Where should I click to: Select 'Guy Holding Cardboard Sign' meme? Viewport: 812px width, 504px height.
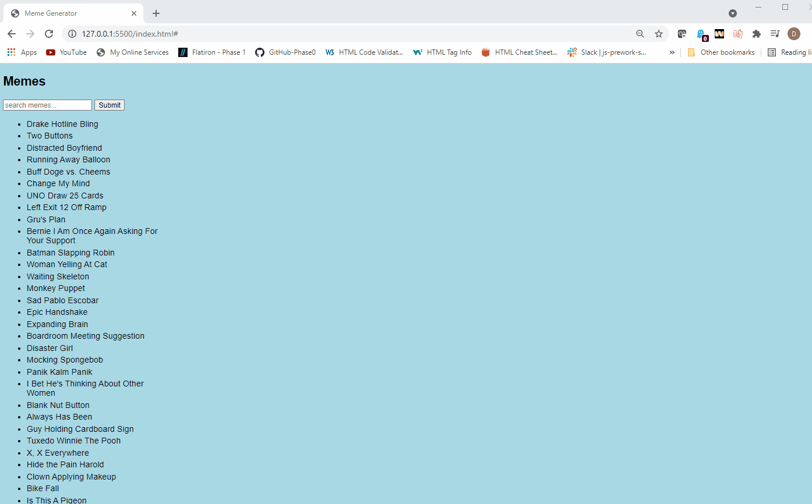tap(80, 429)
